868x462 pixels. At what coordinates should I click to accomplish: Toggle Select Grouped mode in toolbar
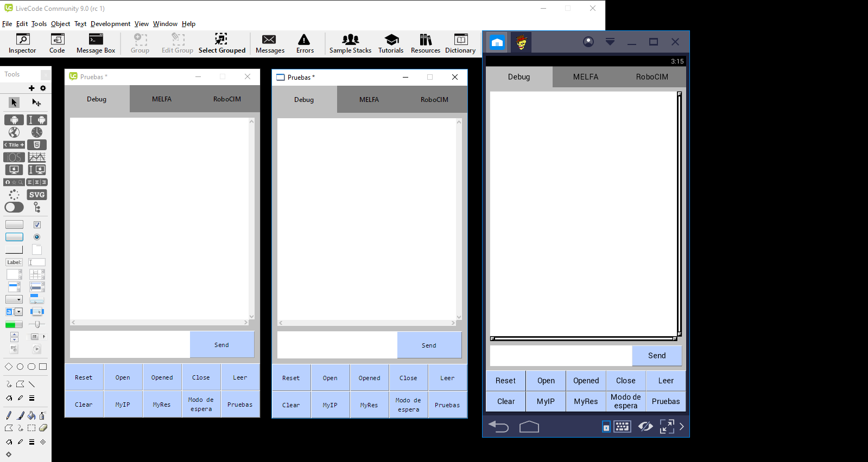point(222,43)
